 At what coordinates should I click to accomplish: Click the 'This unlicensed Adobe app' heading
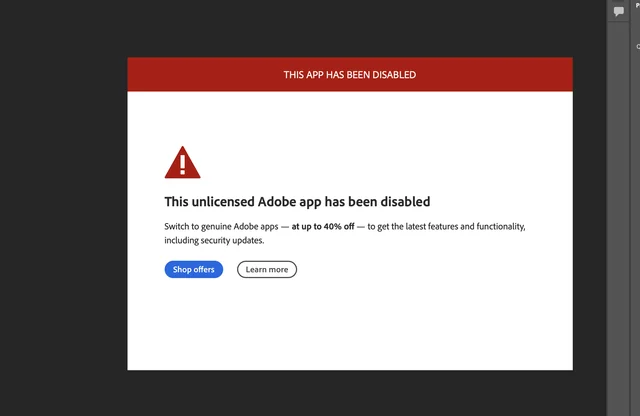(x=297, y=201)
